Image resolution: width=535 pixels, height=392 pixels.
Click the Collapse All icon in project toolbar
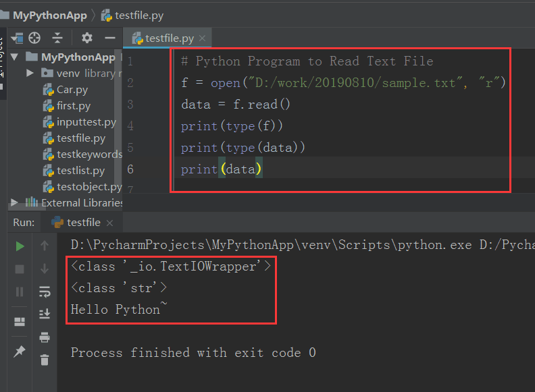[x=57, y=38]
